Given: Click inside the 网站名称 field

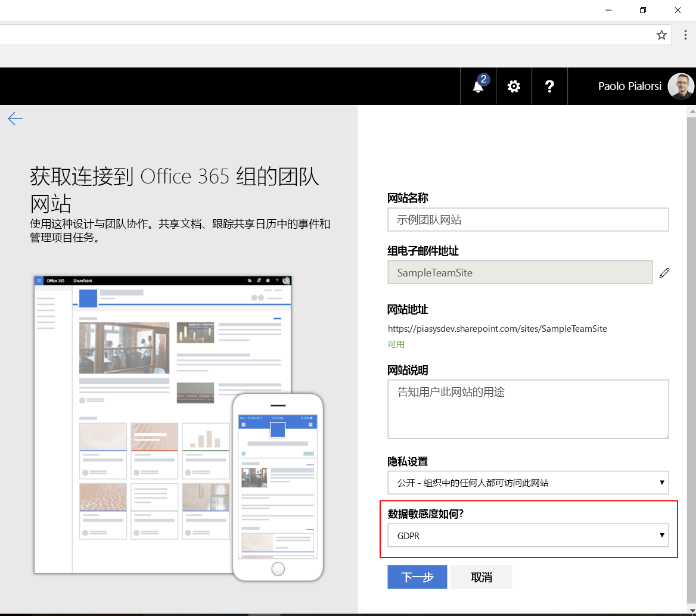Looking at the screenshot, I should pos(528,219).
